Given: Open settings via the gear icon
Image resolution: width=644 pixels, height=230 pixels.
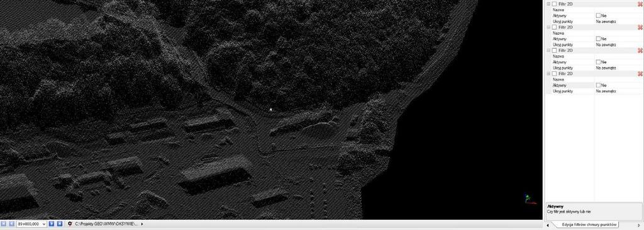Looking at the screenshot, I should click(x=70, y=224).
